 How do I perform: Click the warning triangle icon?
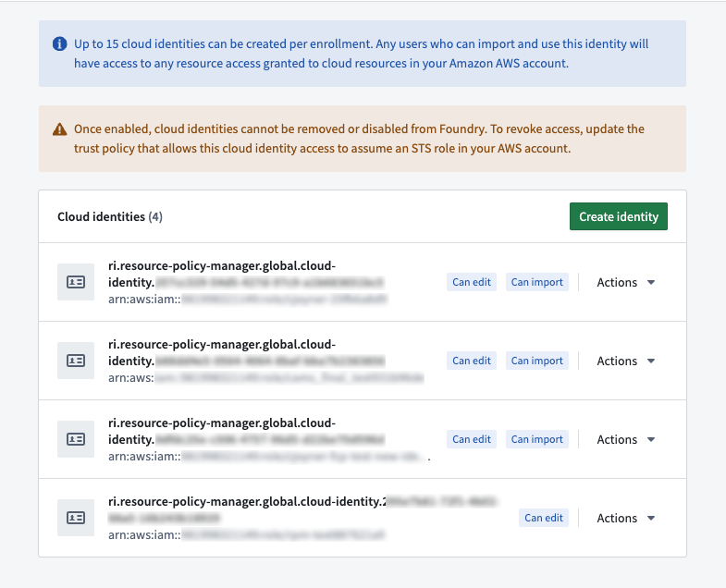click(x=60, y=129)
